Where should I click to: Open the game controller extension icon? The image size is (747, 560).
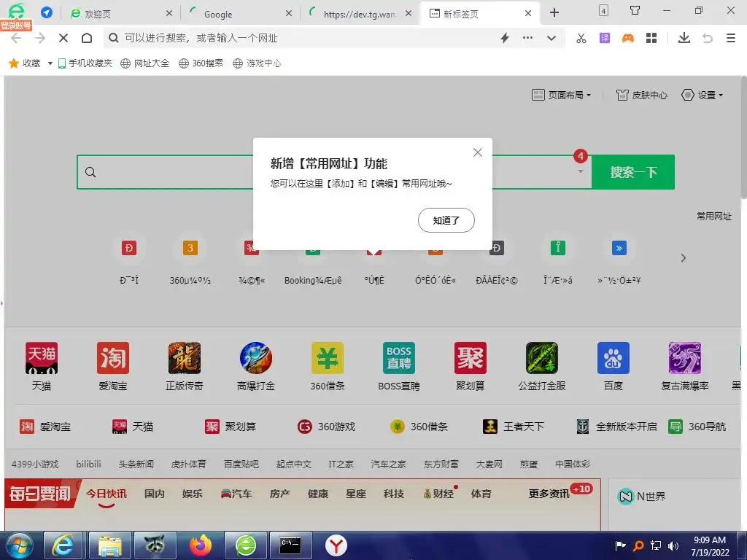[628, 38]
